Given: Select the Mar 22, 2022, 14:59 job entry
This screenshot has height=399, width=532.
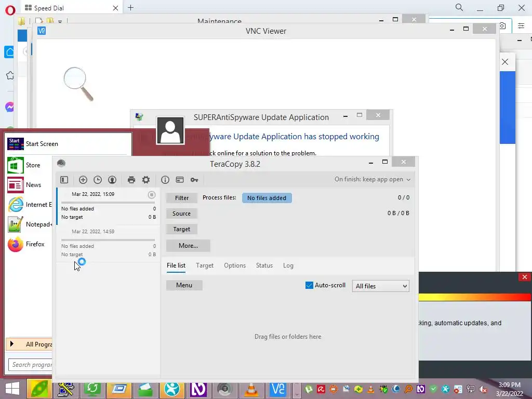Looking at the screenshot, I should click(x=108, y=243).
